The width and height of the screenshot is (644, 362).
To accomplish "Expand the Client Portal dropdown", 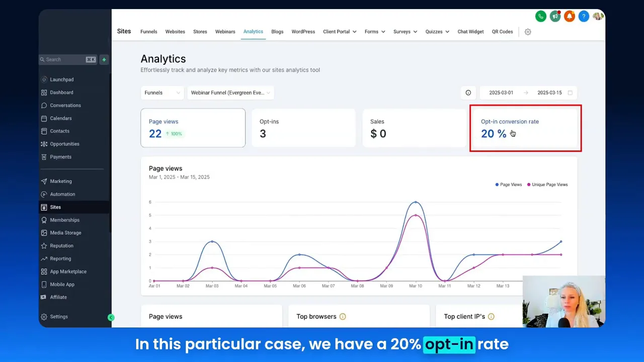I will (x=340, y=32).
